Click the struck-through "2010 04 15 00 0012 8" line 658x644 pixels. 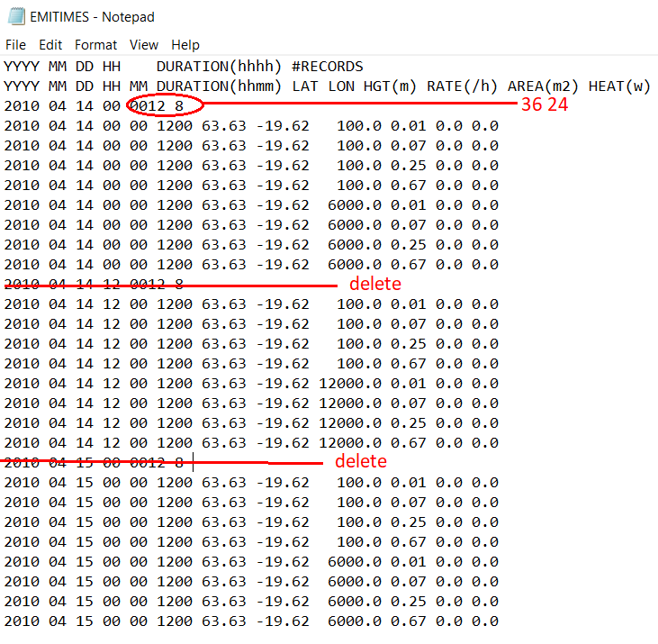coord(95,463)
